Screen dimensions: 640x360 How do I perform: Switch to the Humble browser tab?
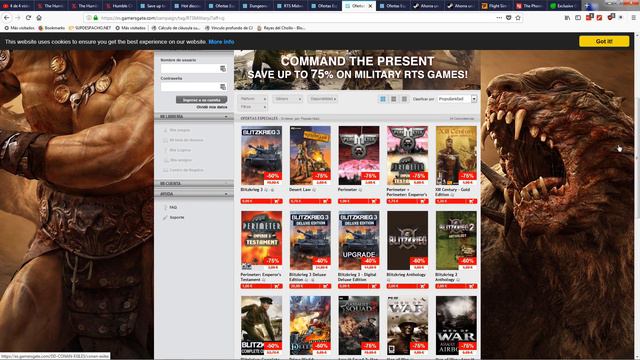click(121, 6)
